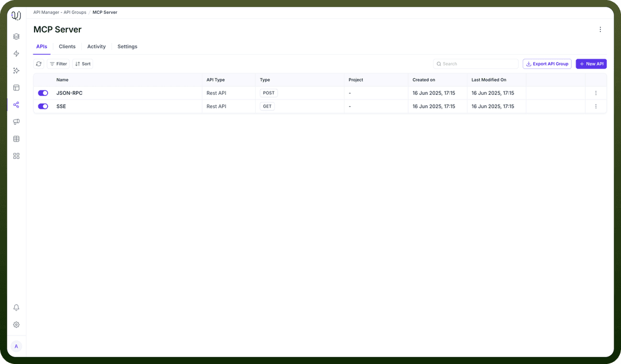Go to API Manager - API Groups breadcrumb
This screenshot has width=621, height=364.
point(60,12)
